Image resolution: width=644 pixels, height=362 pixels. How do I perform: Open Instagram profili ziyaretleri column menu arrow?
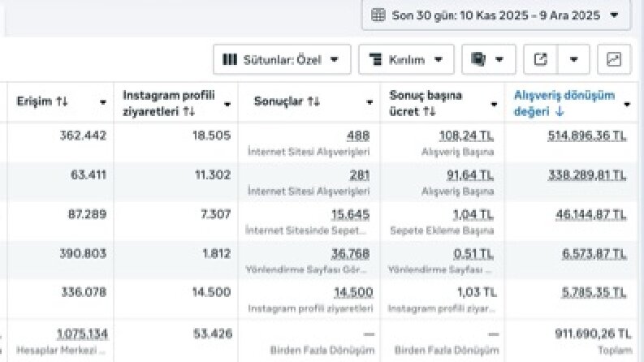(227, 104)
